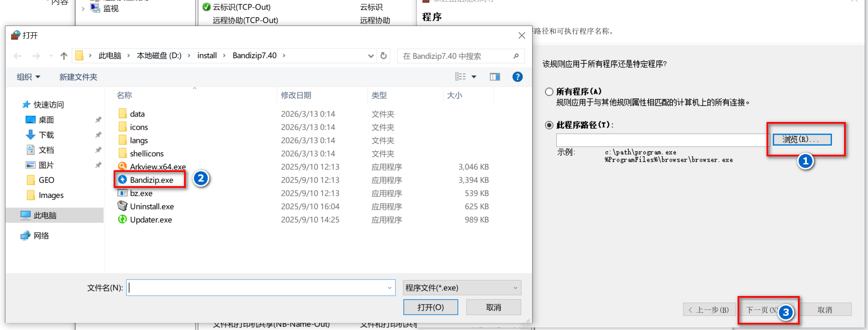The height and width of the screenshot is (330, 868).
Task: Click the 2025/9/10 16:04 date cell
Action: [x=310, y=206]
